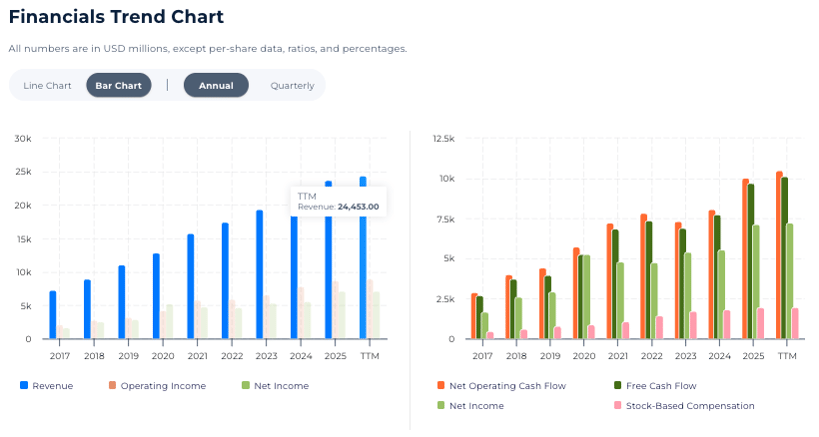Select the Bar Chart toggle
The height and width of the screenshot is (437, 819).
click(118, 85)
